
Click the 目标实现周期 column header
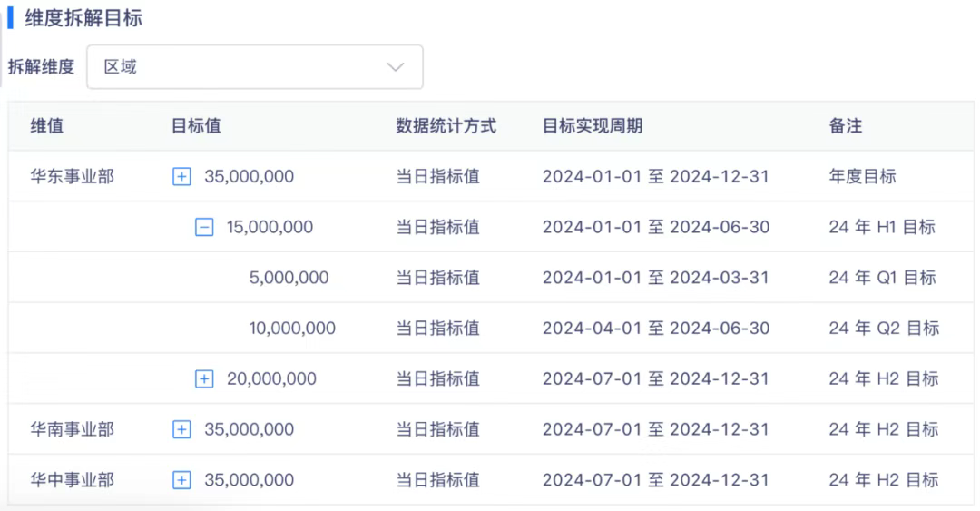click(x=592, y=126)
